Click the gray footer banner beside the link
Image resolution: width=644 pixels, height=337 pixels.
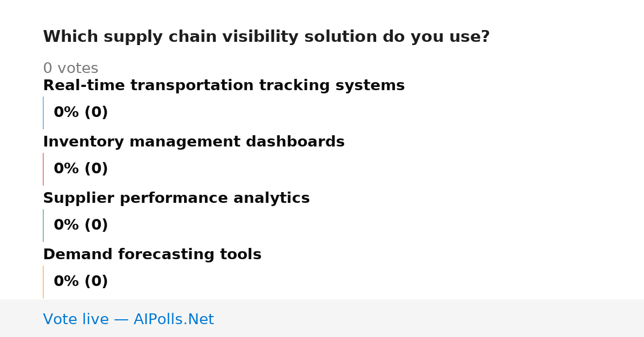[x=429, y=318]
